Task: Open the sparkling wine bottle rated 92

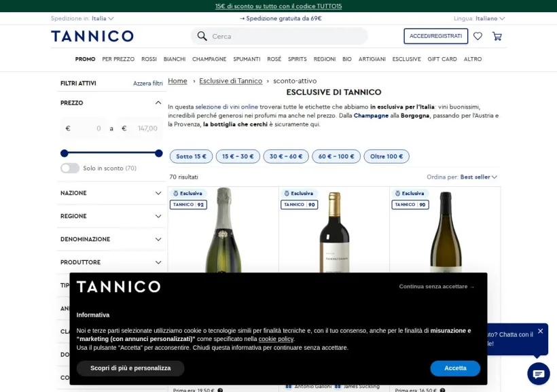Action: [223, 230]
